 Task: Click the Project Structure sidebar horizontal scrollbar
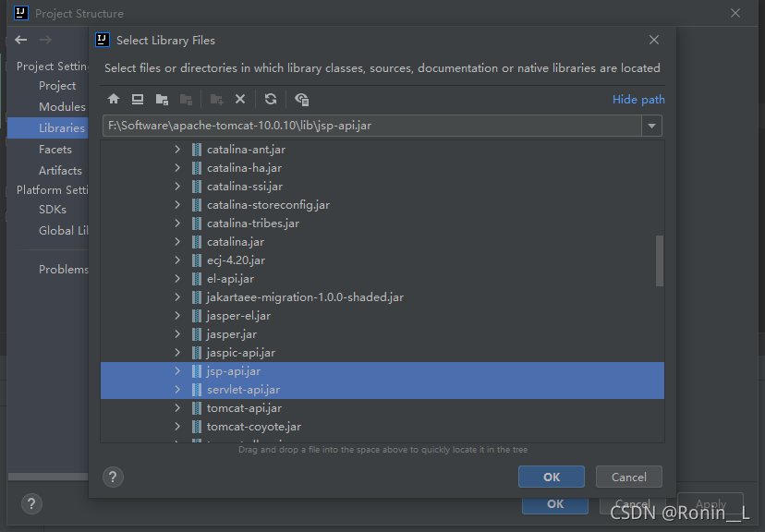coord(48,477)
